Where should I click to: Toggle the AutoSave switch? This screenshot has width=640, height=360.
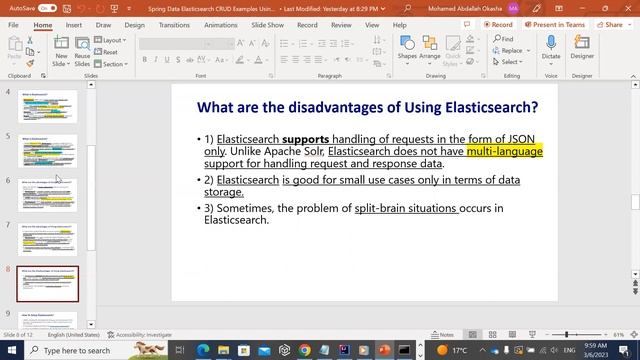coord(47,8)
